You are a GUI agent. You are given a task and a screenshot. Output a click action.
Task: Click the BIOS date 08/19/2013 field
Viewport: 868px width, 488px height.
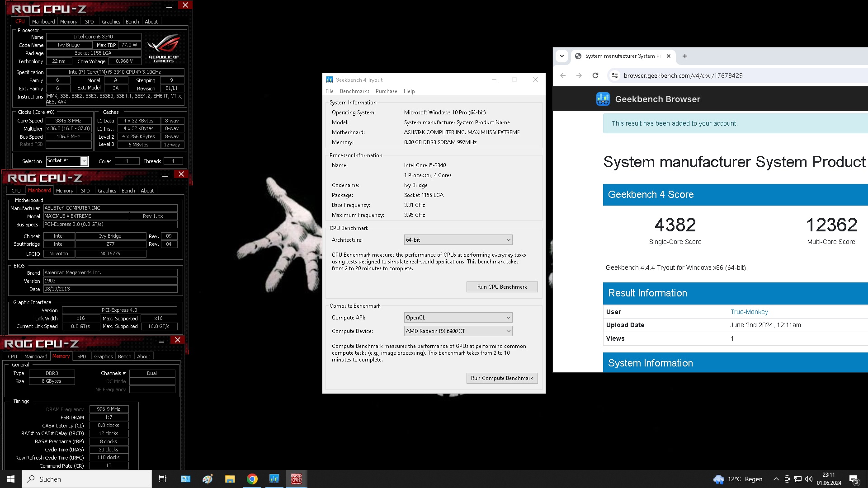tap(110, 289)
